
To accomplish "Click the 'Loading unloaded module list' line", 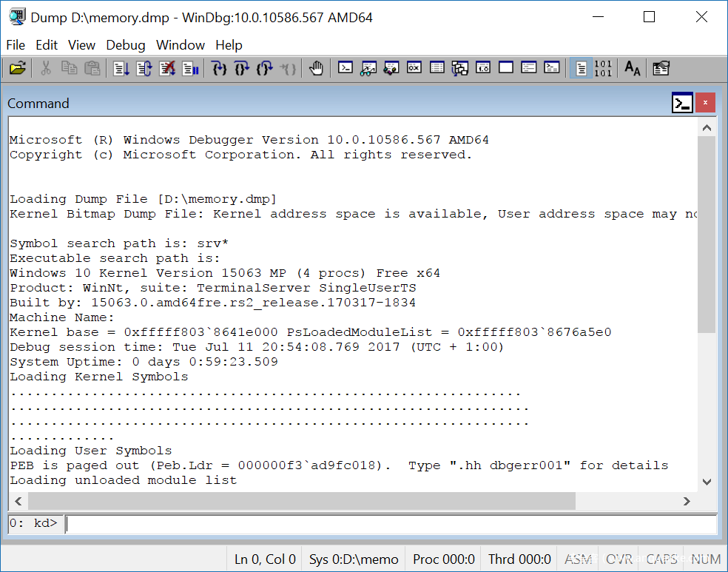I will [123, 480].
